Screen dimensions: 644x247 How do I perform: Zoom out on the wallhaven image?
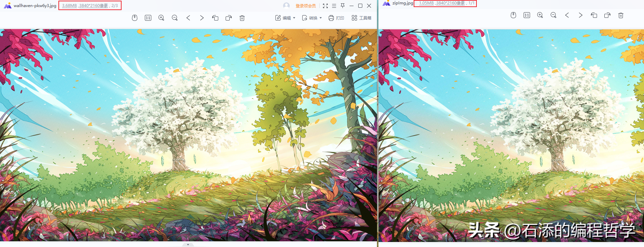175,18
